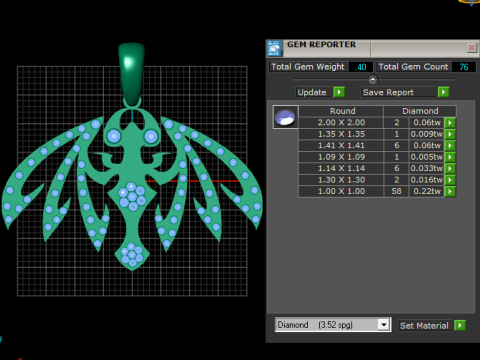Select the 1.00 X 1.00 size cell
Screen dimensions: 480x360
pyautogui.click(x=341, y=191)
